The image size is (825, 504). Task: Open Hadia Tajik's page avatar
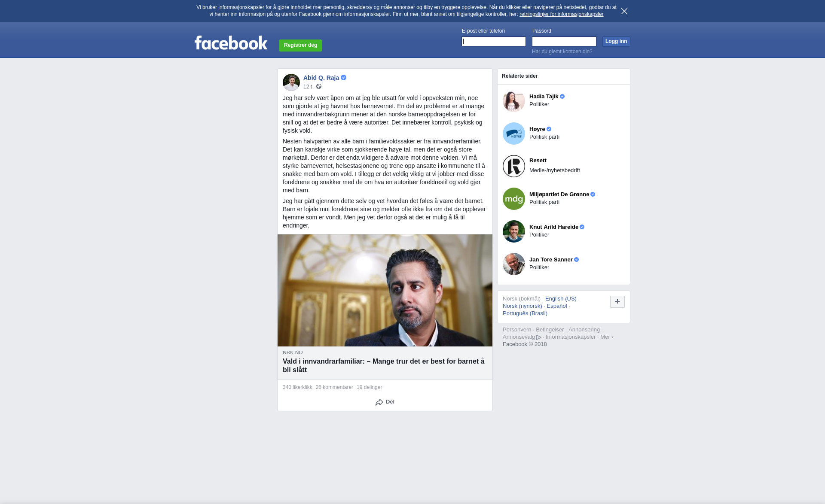click(x=514, y=101)
